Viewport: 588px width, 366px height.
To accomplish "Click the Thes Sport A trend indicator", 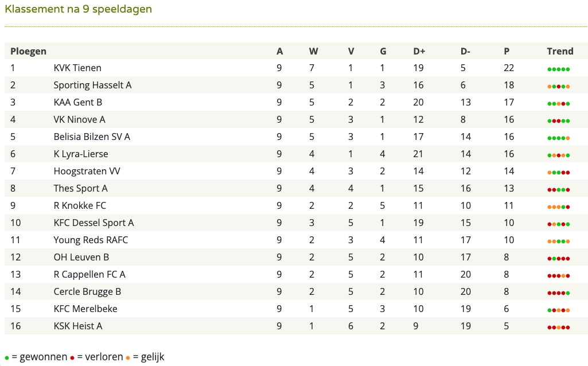I will (x=558, y=190).
